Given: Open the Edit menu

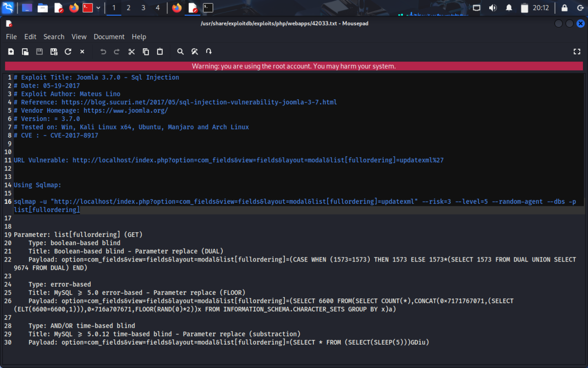Looking at the screenshot, I should tap(30, 37).
